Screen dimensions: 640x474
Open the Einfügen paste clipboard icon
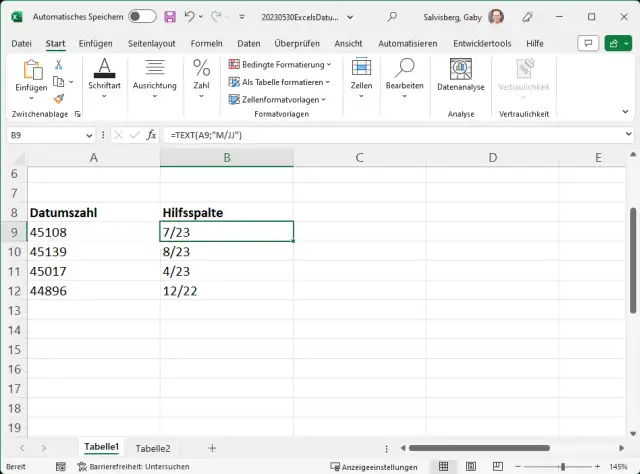click(32, 71)
